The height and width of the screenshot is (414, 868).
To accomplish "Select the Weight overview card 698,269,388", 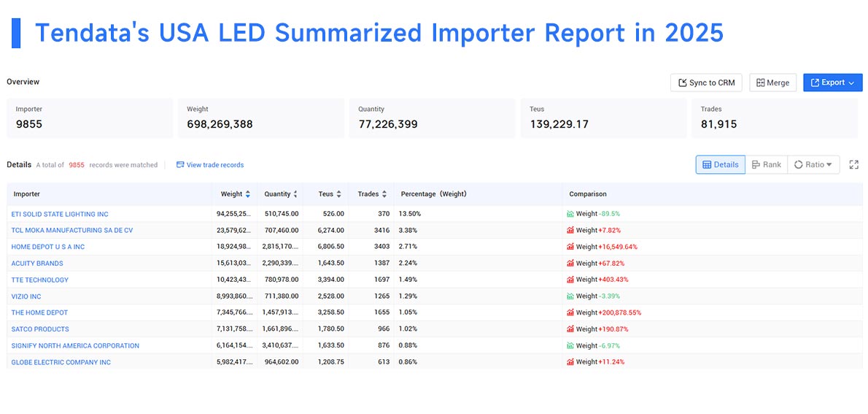I will (260, 118).
